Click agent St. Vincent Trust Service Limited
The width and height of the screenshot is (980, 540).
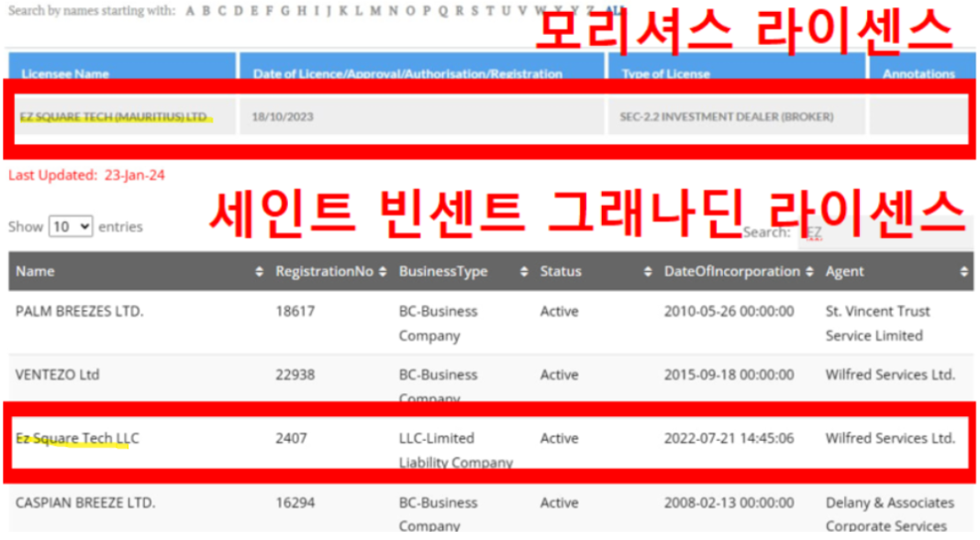[877, 323]
